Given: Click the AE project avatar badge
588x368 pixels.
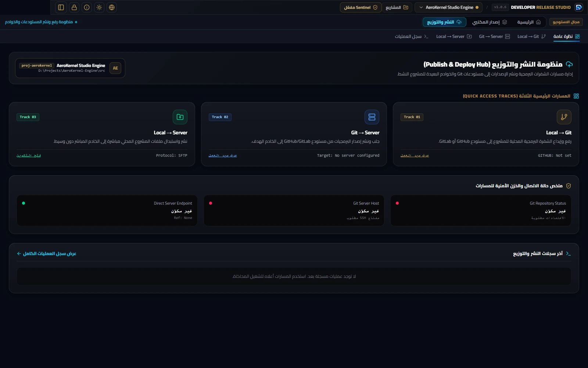Looking at the screenshot, I should tap(115, 68).
